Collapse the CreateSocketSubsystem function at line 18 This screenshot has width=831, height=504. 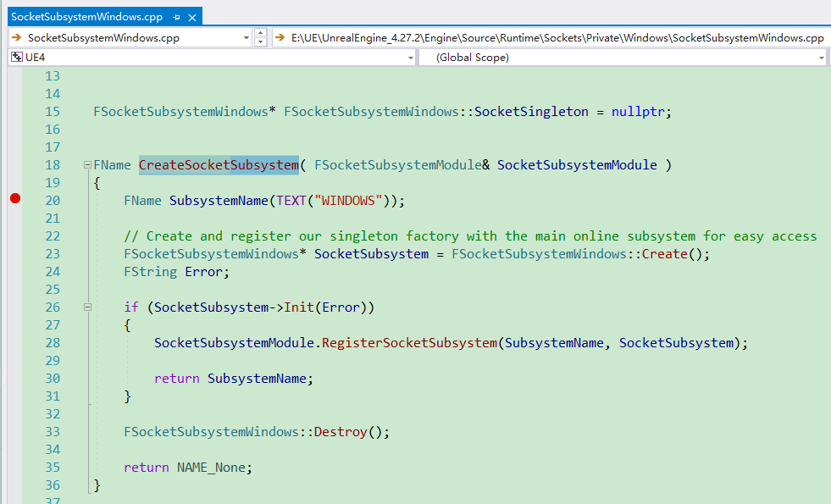point(87,165)
